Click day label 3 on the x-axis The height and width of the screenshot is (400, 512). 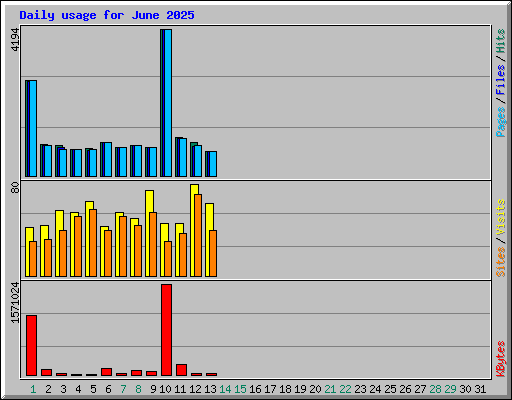pos(63,389)
